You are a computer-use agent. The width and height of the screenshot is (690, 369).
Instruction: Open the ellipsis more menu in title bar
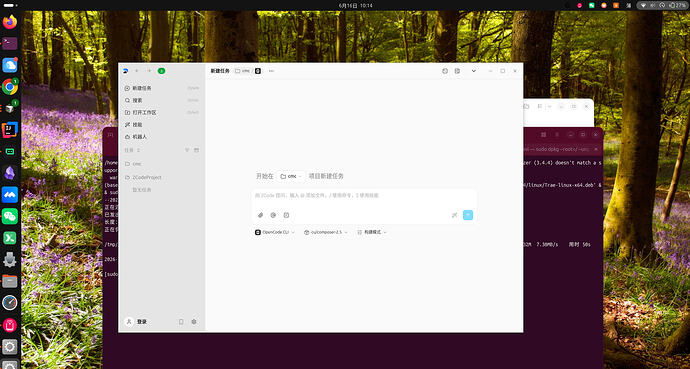tap(271, 71)
